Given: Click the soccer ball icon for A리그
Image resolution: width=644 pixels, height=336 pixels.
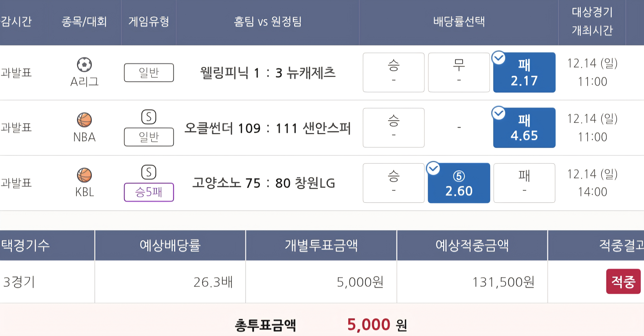Looking at the screenshot, I should pos(84,64).
